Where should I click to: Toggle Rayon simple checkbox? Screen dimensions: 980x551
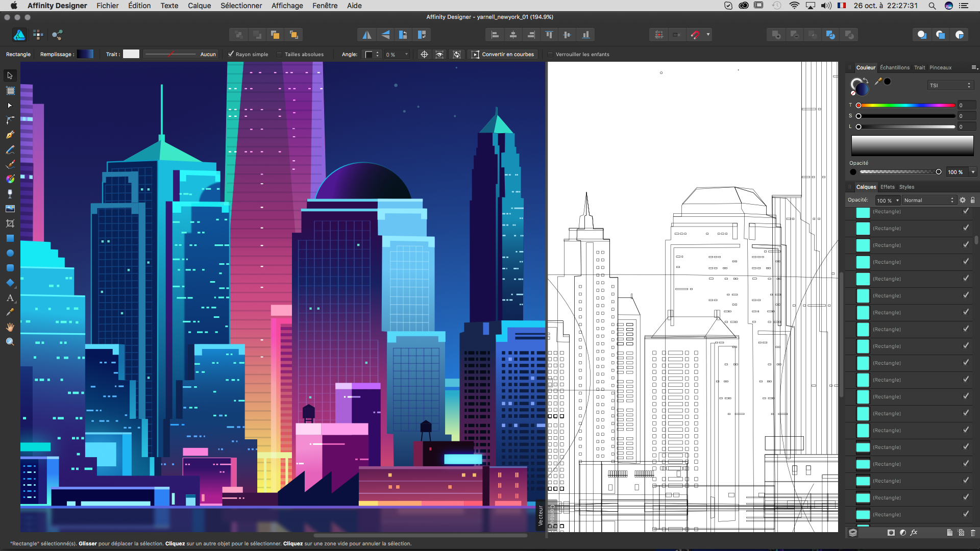coord(231,54)
